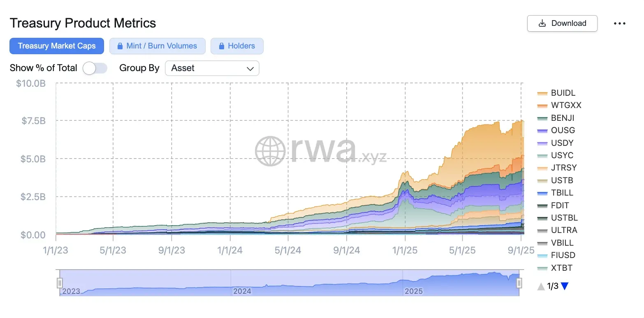Open the Holders tab
Screen dimensions: 644x318
coord(237,46)
